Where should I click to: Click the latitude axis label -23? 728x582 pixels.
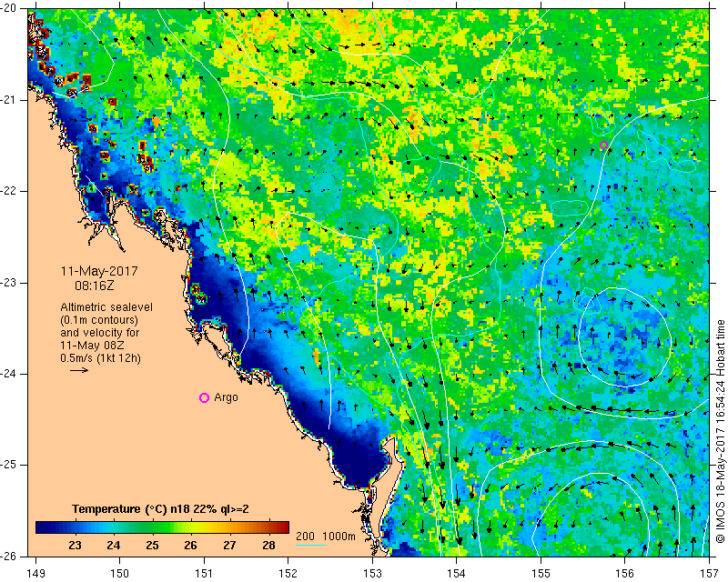point(8,283)
